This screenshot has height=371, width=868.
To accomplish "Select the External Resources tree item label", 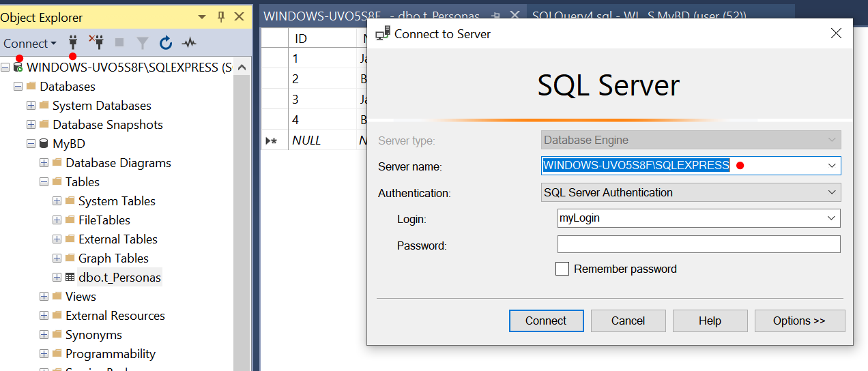I will [115, 316].
